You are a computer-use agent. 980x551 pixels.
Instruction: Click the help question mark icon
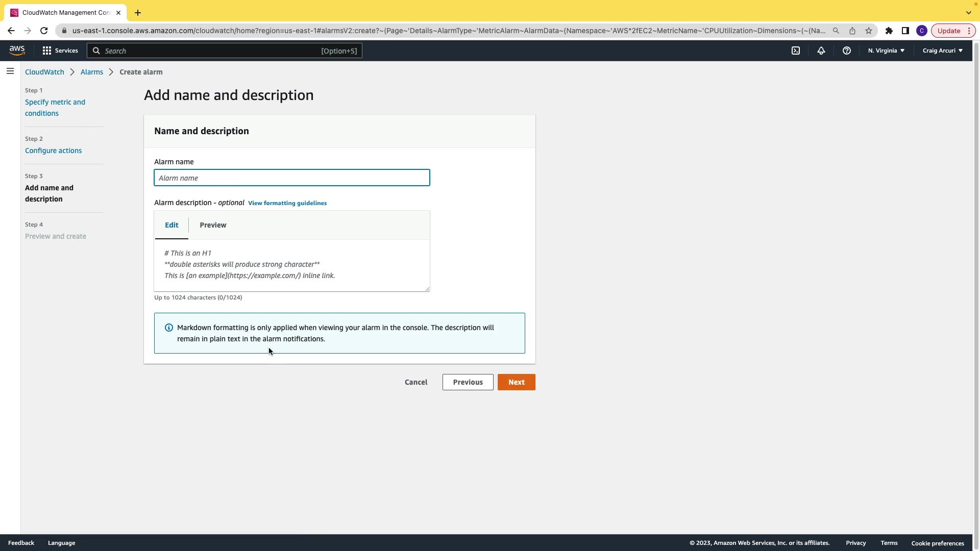coord(846,51)
